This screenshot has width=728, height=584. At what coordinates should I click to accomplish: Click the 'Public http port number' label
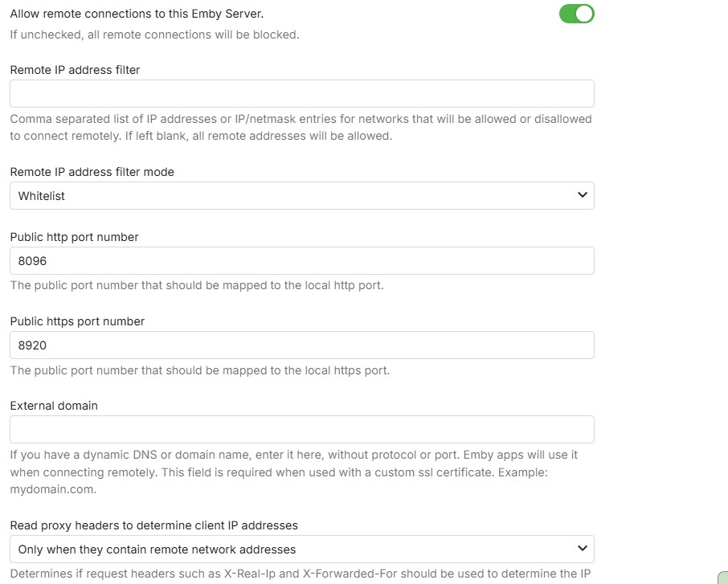coord(74,237)
